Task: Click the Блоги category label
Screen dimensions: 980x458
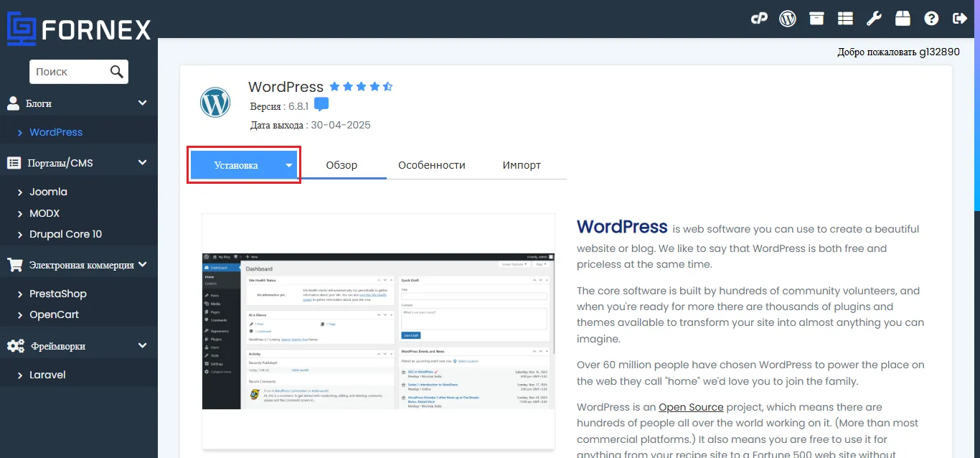Action: tap(39, 103)
